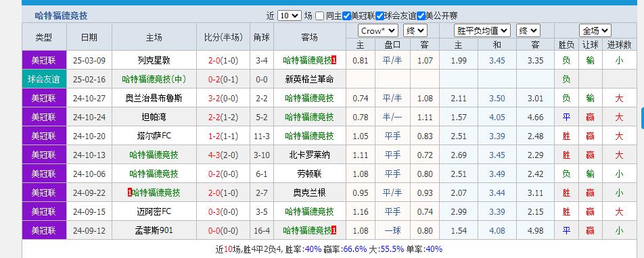Image resolution: width=644 pixels, height=258 pixels.
Task: Uncheck the 球会友谊 filter checkbox
Action: point(379,16)
